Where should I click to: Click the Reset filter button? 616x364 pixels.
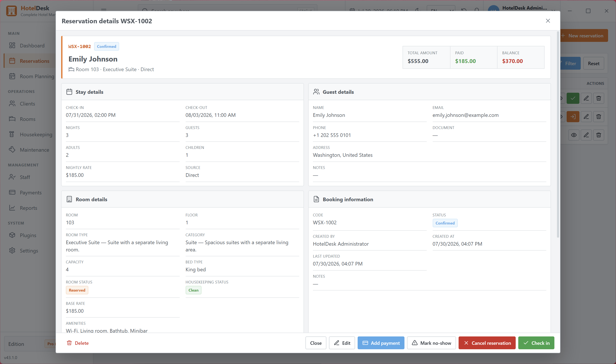click(593, 63)
